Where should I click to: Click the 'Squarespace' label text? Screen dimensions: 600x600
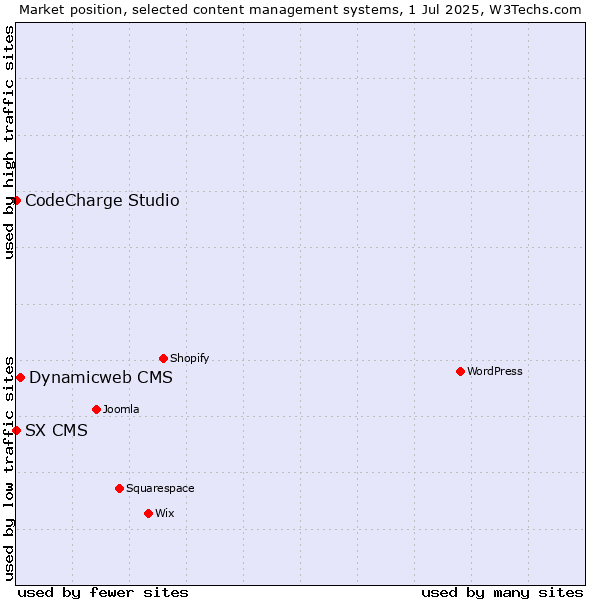pos(160,489)
